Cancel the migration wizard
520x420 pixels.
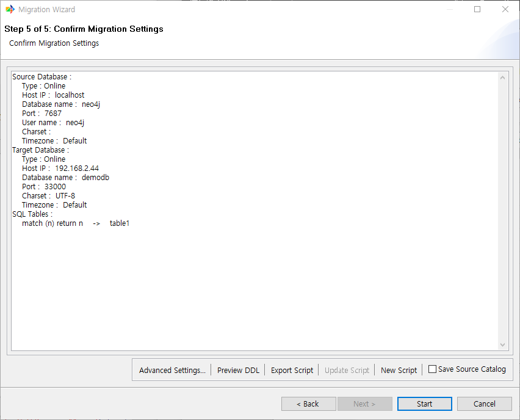point(485,404)
